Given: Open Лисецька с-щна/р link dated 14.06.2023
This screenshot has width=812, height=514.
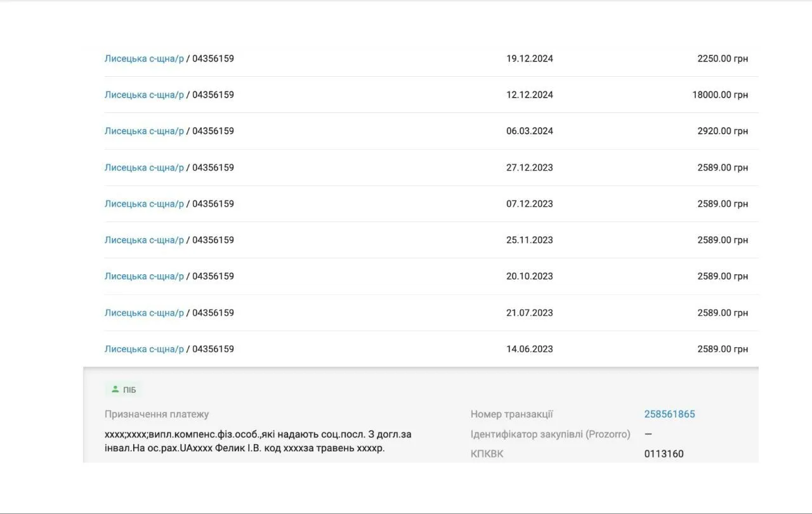Looking at the screenshot, I should coord(144,349).
